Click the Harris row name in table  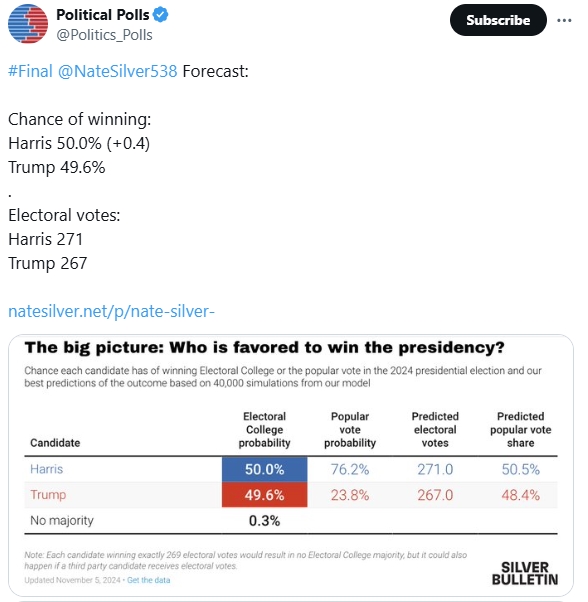click(x=46, y=469)
